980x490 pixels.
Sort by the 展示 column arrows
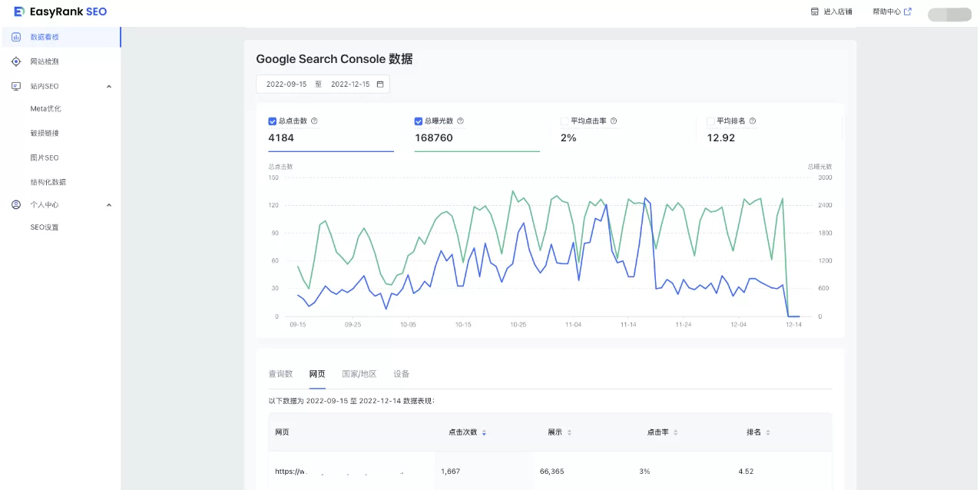pyautogui.click(x=569, y=432)
